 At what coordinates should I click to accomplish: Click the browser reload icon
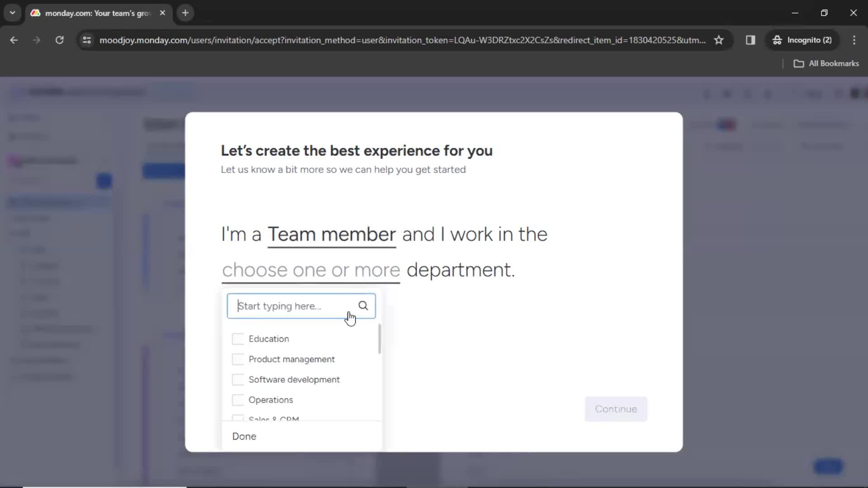point(59,40)
